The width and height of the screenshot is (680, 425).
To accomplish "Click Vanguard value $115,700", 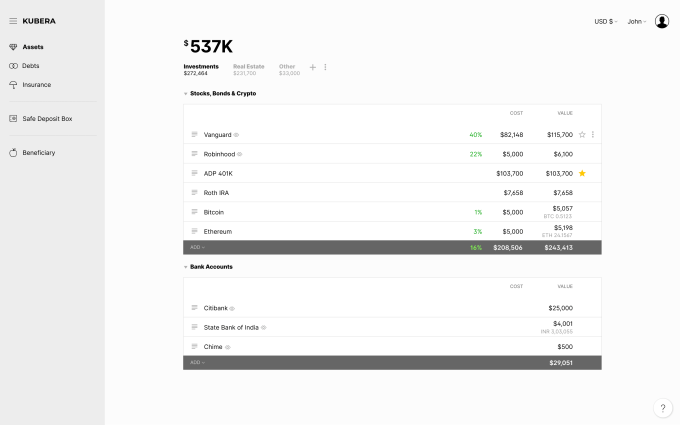I will tap(560, 134).
